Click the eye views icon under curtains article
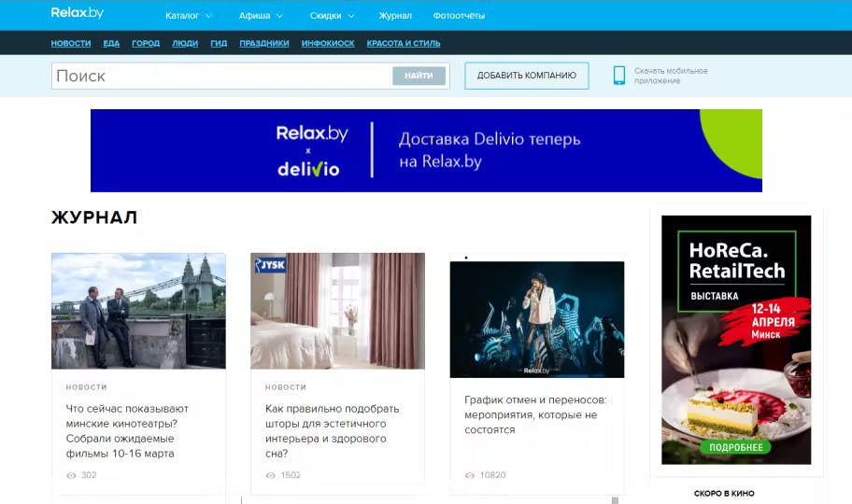The width and height of the screenshot is (852, 504). 271,475
